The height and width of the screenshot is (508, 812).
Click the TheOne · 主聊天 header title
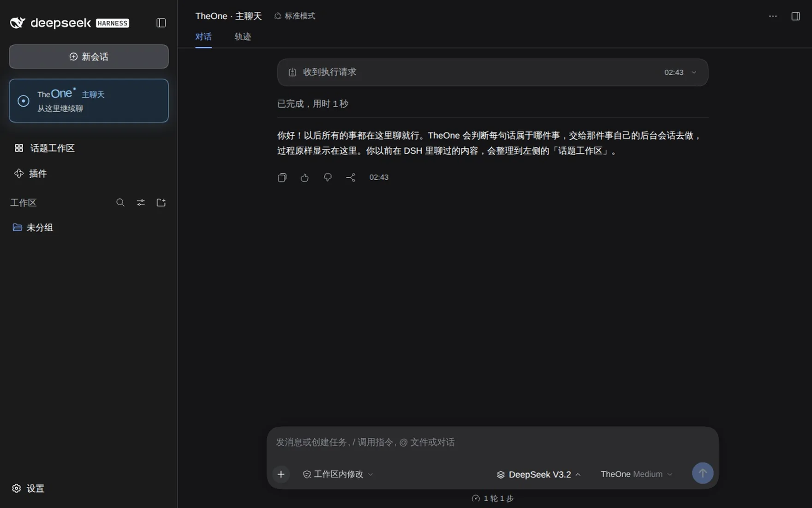pos(228,16)
